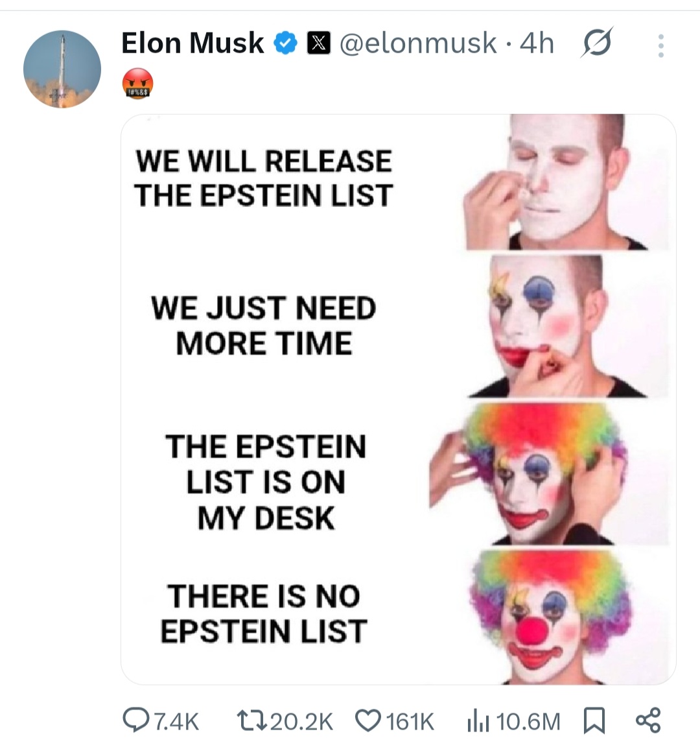This screenshot has width=700, height=749.
Task: Expand the clown makeup meme image
Action: point(399,399)
